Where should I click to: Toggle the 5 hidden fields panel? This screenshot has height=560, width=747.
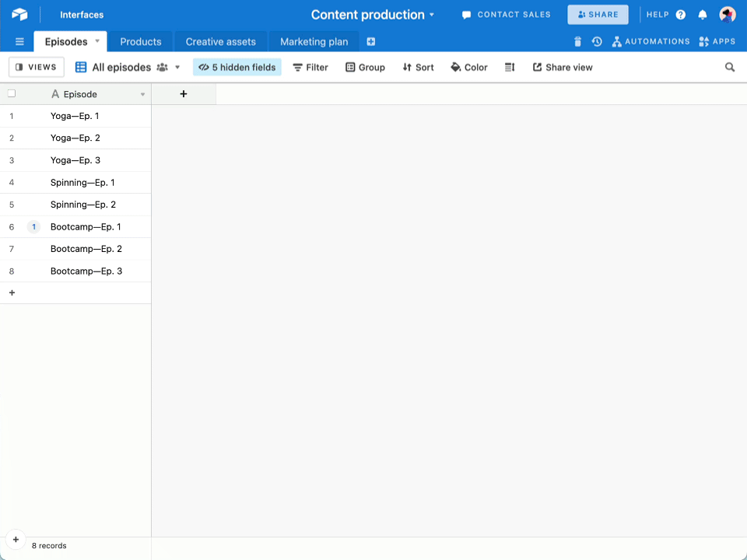pos(237,67)
